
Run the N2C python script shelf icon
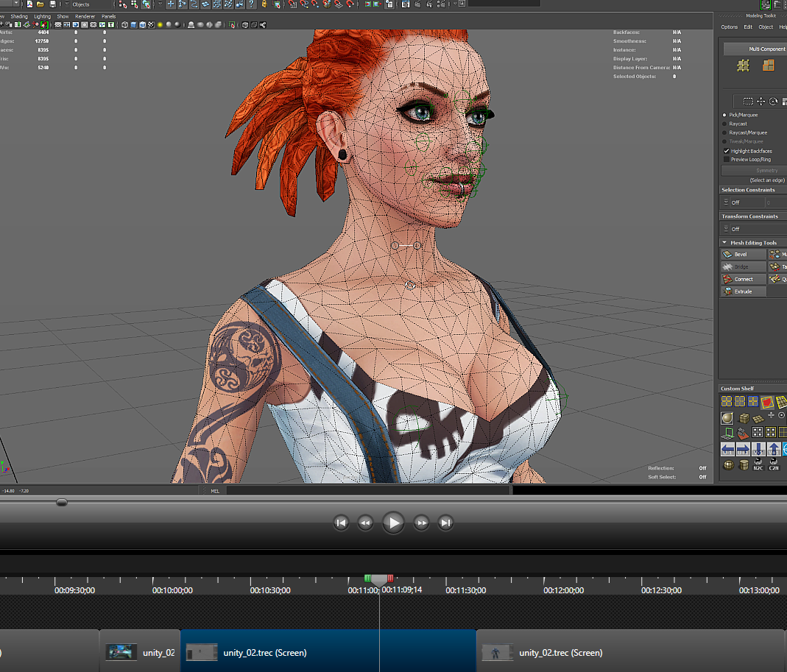(x=758, y=464)
